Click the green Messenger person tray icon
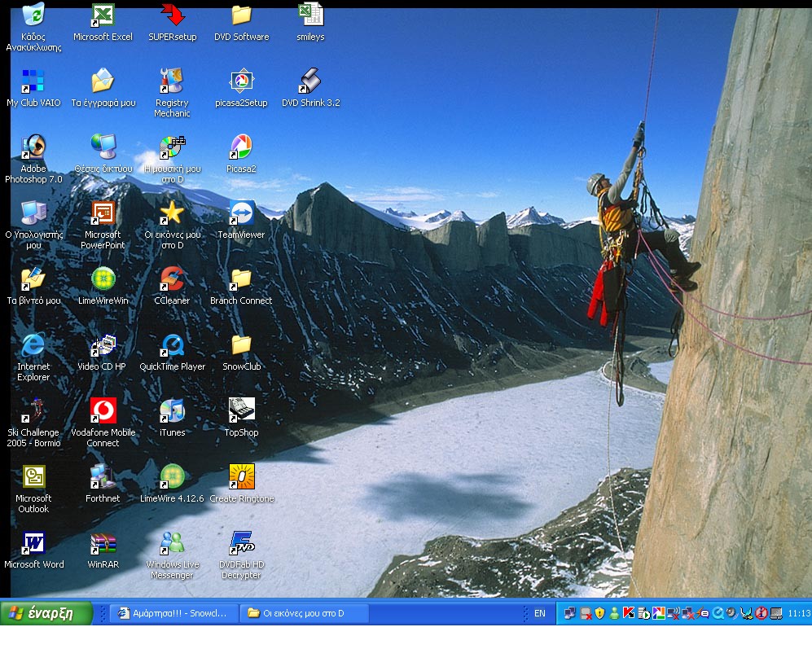The width and height of the screenshot is (812, 649). click(x=614, y=613)
